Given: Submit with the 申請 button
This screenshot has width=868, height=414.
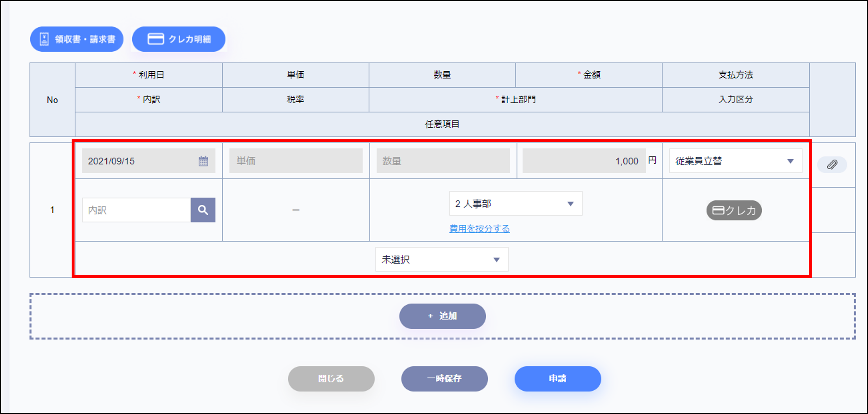Looking at the screenshot, I should click(557, 378).
